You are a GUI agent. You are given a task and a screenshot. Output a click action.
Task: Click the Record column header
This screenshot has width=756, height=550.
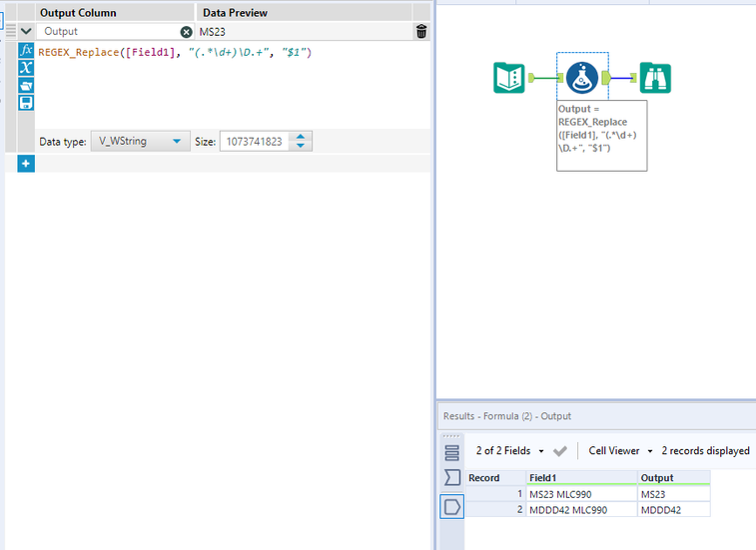click(495, 478)
